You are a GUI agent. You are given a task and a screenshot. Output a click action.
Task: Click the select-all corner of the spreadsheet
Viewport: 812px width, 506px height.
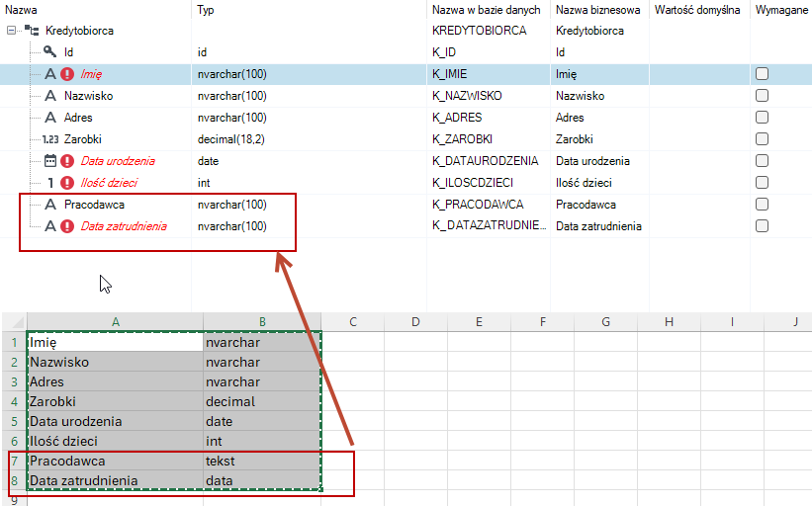pos(14,322)
